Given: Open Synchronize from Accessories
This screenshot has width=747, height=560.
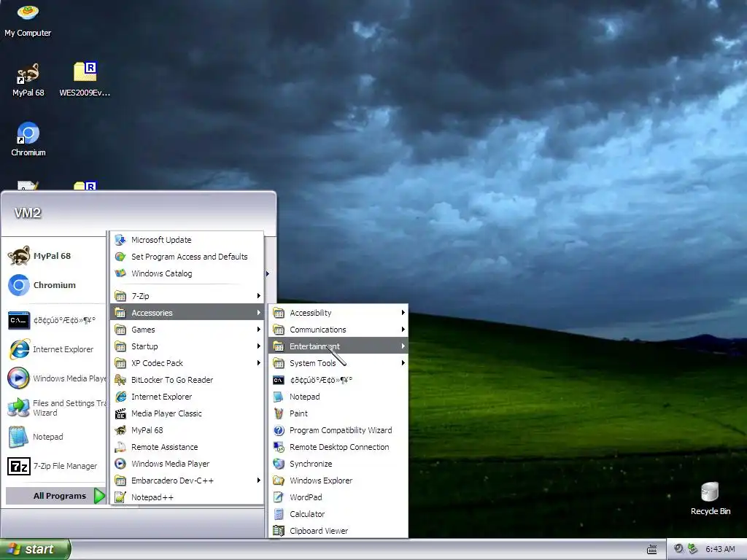Looking at the screenshot, I should pos(338,463).
